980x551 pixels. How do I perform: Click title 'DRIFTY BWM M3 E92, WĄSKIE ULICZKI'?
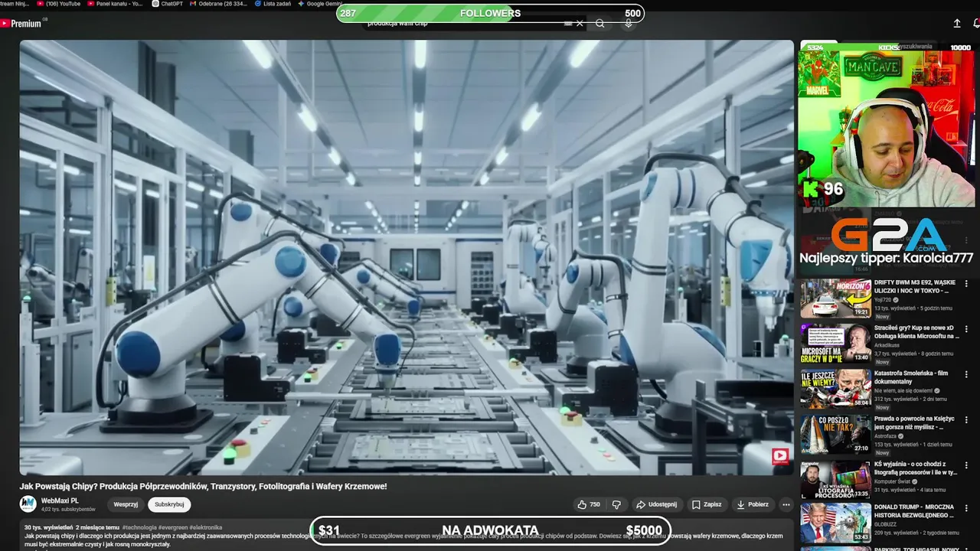tap(915, 286)
